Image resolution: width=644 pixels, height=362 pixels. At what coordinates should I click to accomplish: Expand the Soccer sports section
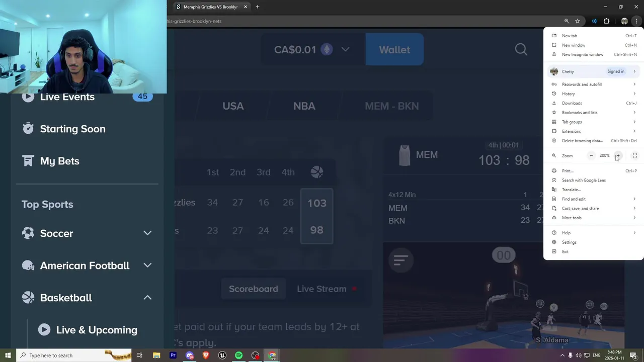click(147, 233)
